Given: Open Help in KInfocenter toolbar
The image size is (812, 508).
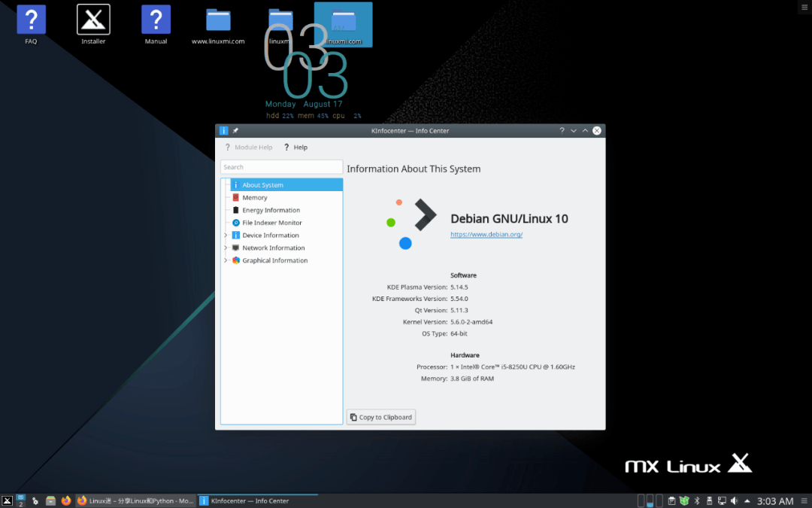Looking at the screenshot, I should [295, 148].
